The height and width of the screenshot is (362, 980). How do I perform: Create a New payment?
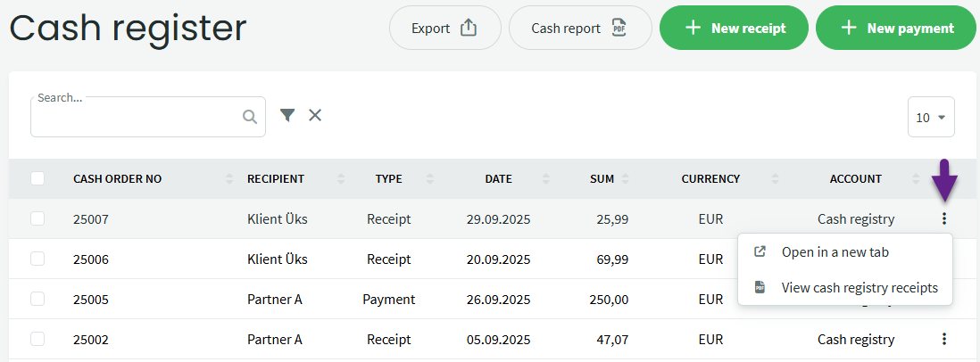897,28
